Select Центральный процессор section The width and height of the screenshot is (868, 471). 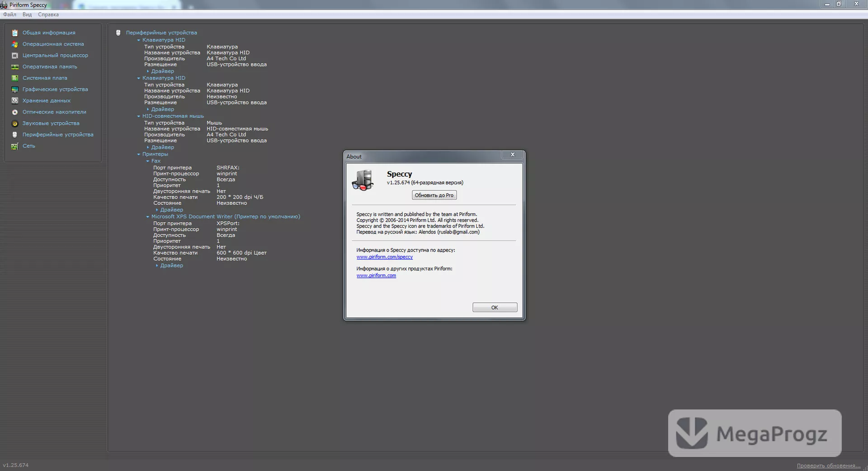[x=55, y=55]
